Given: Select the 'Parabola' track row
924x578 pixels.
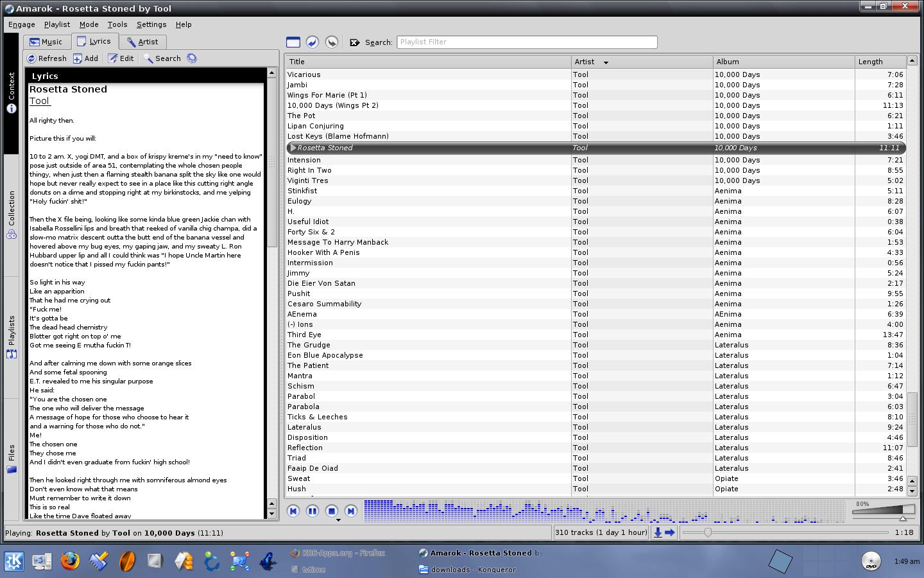Looking at the screenshot, I should 596,407.
